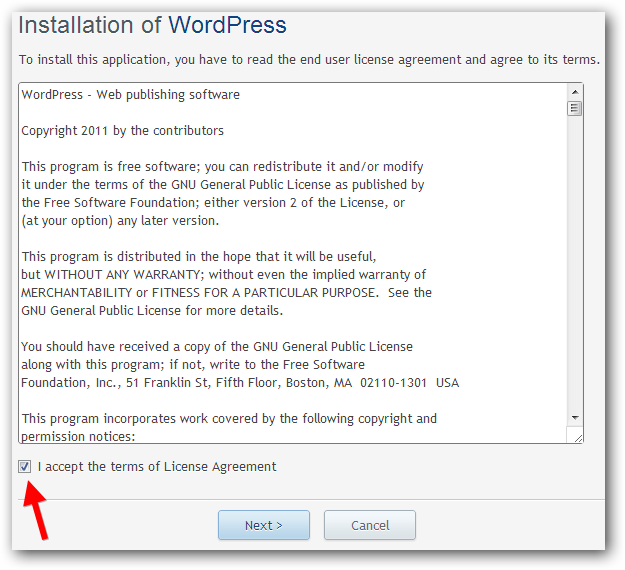This screenshot has height=570, width=625.
Task: Click the Cancel button
Action: coord(369,525)
